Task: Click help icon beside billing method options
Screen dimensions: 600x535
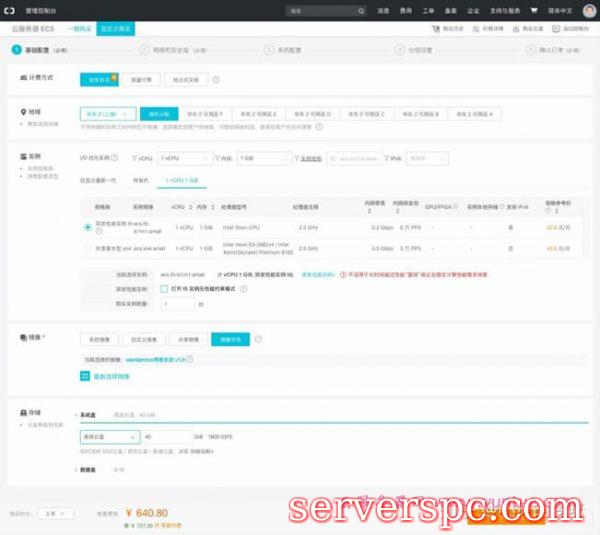Action: point(216,79)
